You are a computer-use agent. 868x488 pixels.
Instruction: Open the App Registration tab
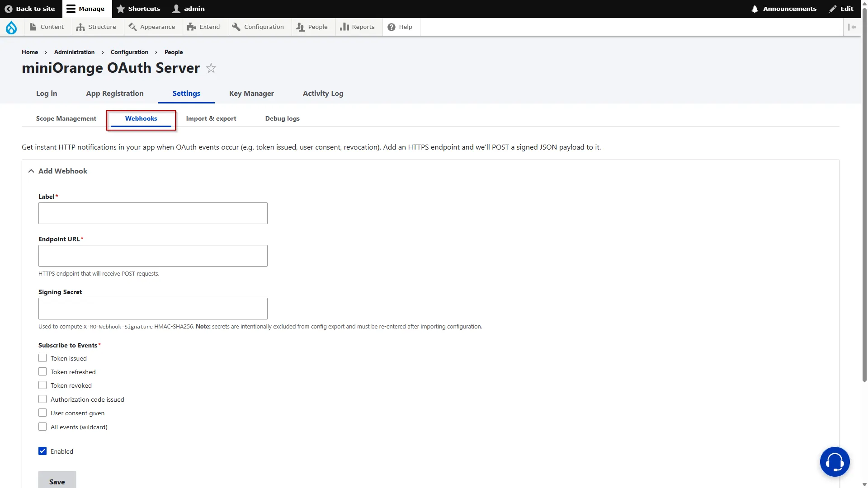115,93
